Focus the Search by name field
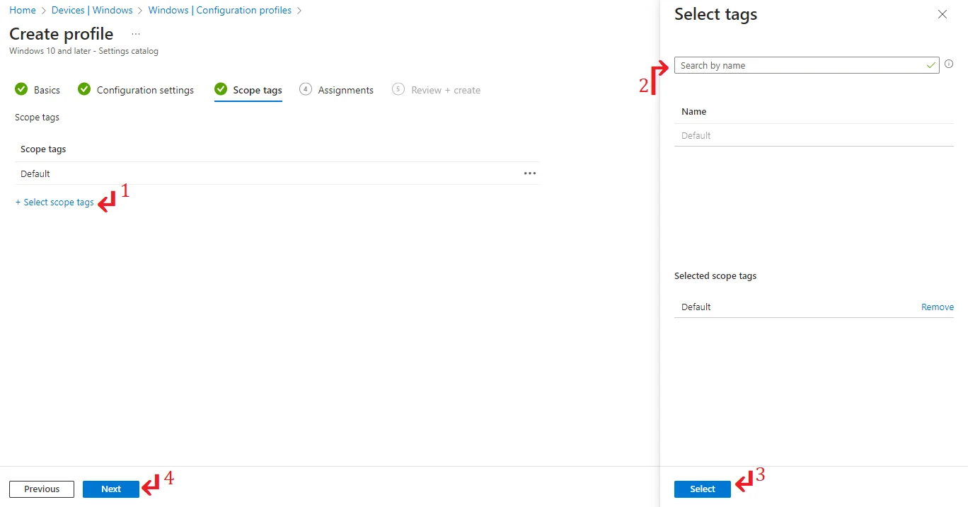This screenshot has height=507, width=980. point(800,65)
